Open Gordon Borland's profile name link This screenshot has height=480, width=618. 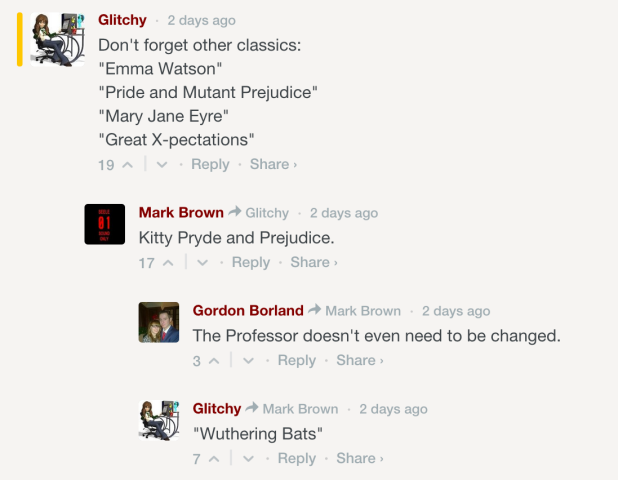(x=248, y=310)
